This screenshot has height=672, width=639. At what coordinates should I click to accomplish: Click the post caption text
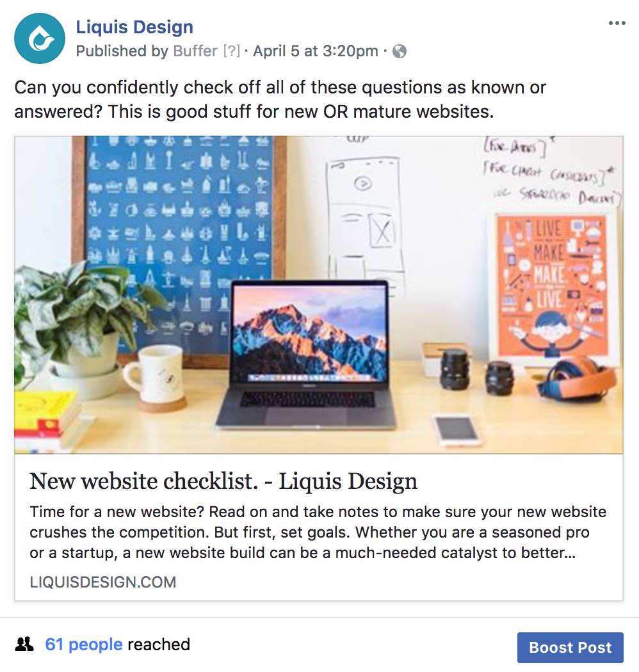coord(280,99)
